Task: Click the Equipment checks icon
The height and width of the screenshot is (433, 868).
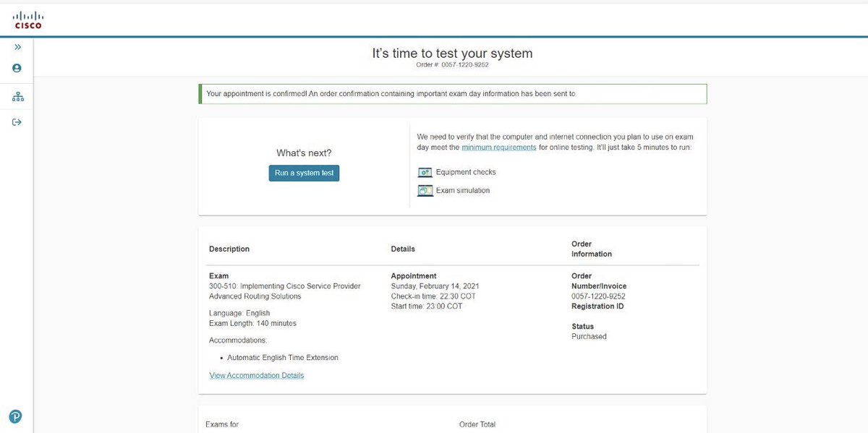Action: coord(425,173)
